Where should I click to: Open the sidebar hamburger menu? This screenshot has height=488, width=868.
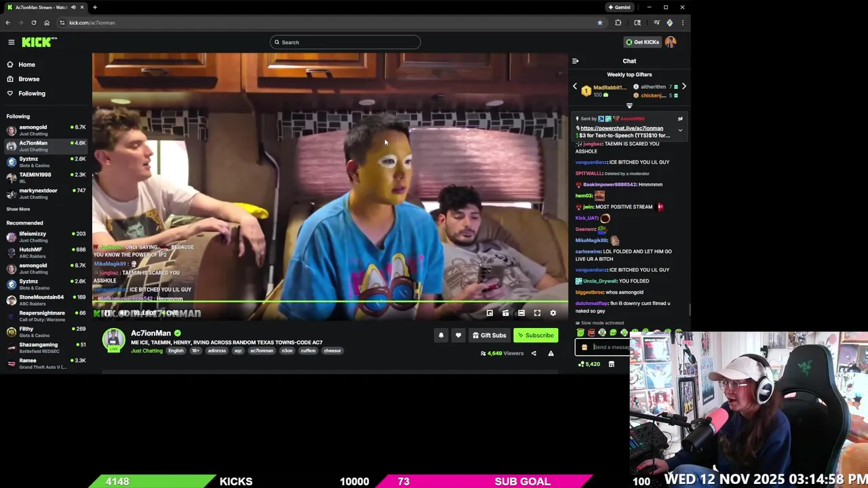pyautogui.click(x=11, y=42)
